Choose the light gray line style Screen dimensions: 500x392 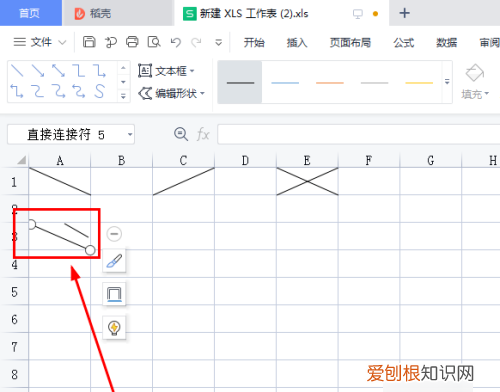pyautogui.click(x=374, y=82)
